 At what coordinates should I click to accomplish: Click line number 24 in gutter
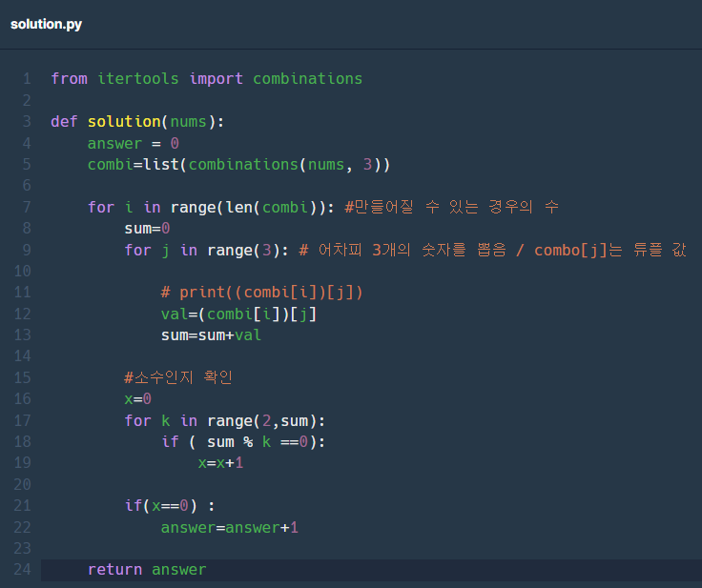click(22, 570)
